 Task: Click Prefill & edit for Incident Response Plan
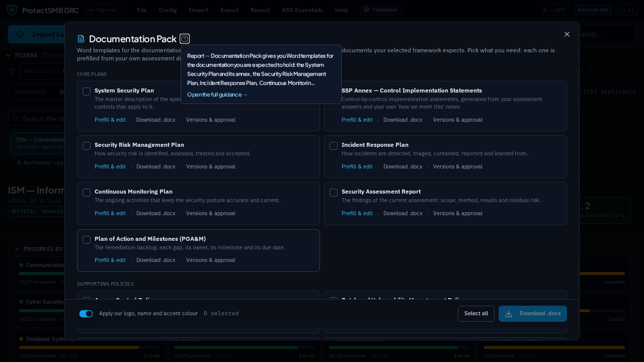tap(357, 166)
